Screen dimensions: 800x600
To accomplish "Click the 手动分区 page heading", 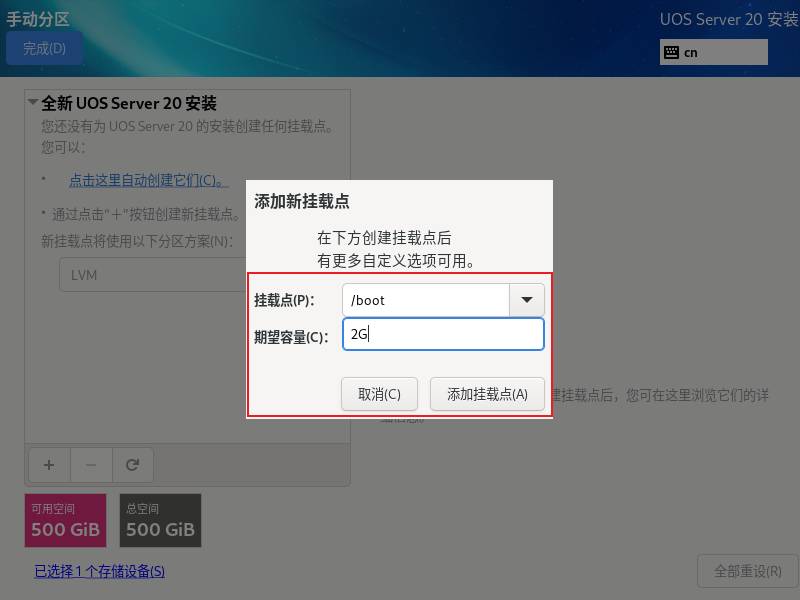I will (x=38, y=19).
